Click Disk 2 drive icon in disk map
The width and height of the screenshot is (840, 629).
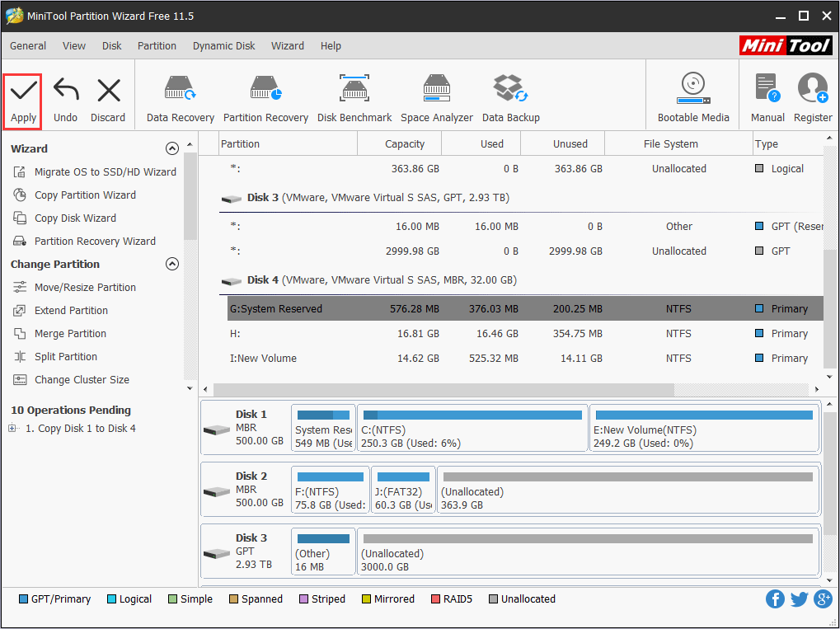217,491
